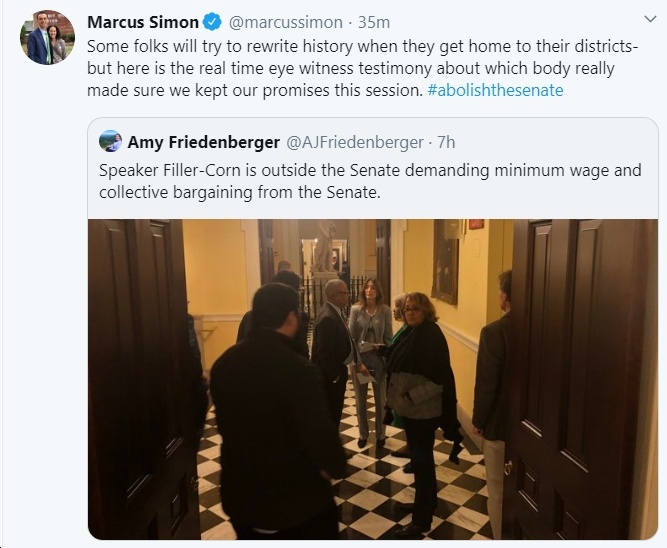This screenshot has width=667, height=548.
Task: Expand the tweet options chevron menu
Action: [650, 19]
